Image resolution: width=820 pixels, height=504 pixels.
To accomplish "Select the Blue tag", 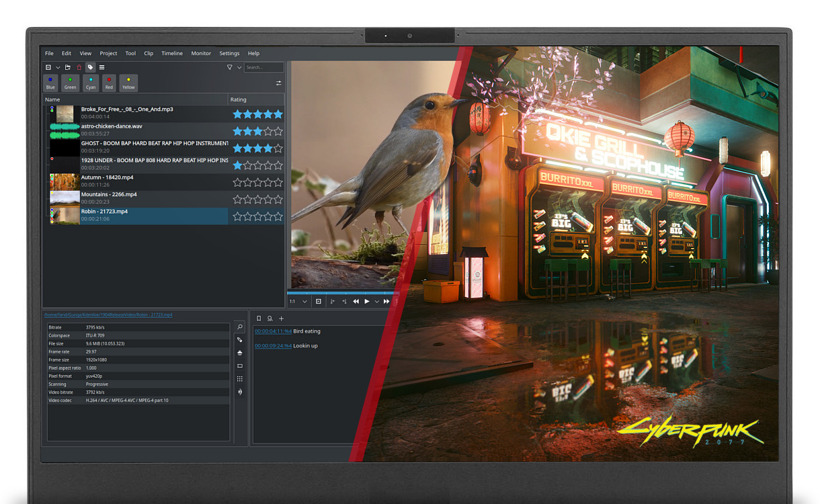I will [50, 83].
